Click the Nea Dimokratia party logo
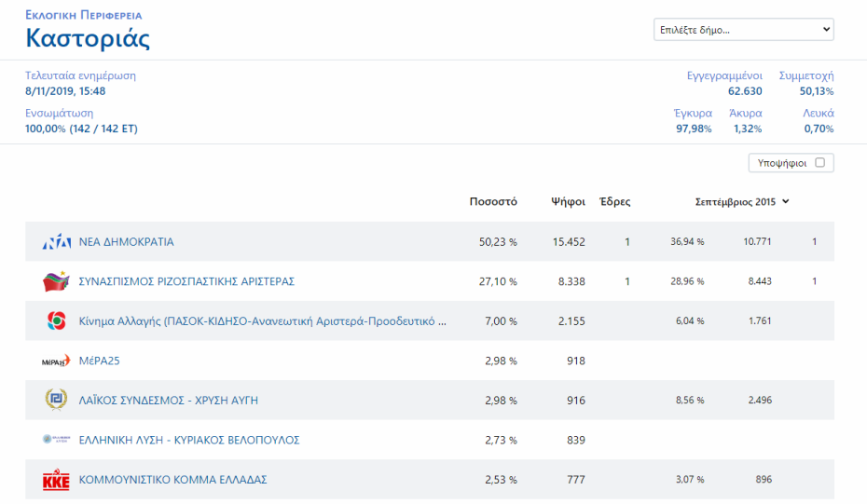Viewport: 867px width, 504px height. point(56,242)
